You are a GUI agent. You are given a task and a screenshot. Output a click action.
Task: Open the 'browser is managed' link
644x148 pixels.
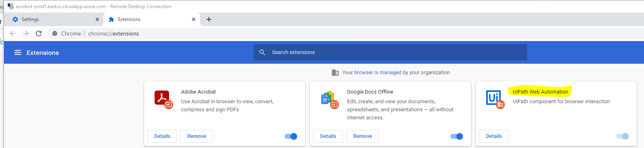pyautogui.click(x=378, y=73)
